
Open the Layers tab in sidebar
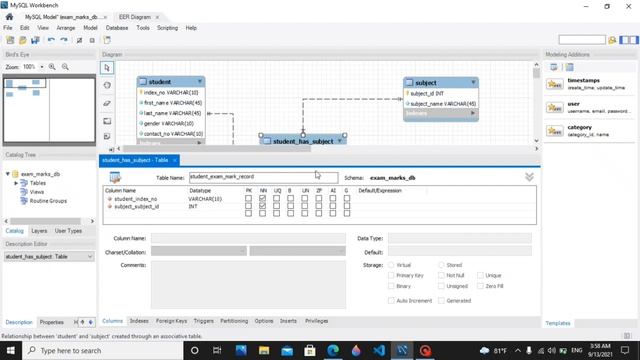pyautogui.click(x=39, y=231)
